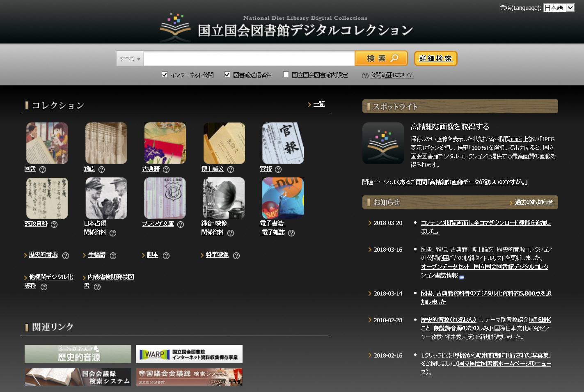Viewport: 584px width, 392px height.
Task: Open the 他機関デジタル化資料 link
Action: 49,282
